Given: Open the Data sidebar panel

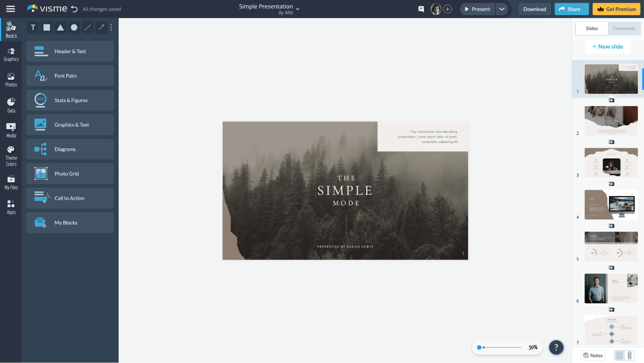Looking at the screenshot, I should [x=11, y=105].
